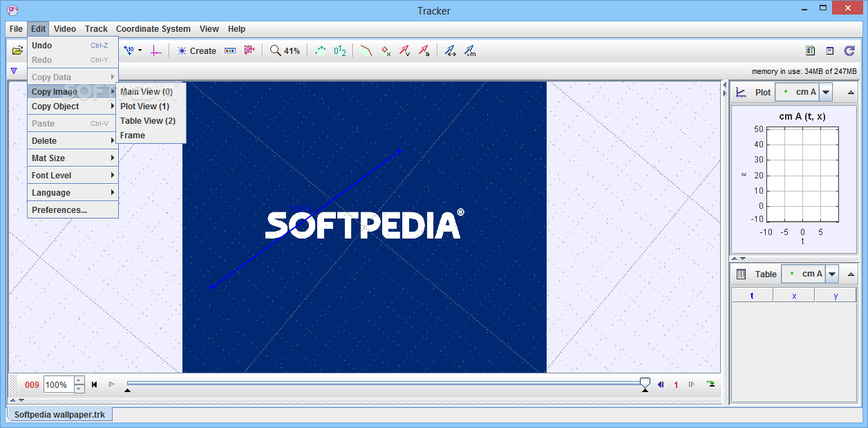Toggle the positions diamond x icon
This screenshot has width=868, height=428.
[386, 50]
